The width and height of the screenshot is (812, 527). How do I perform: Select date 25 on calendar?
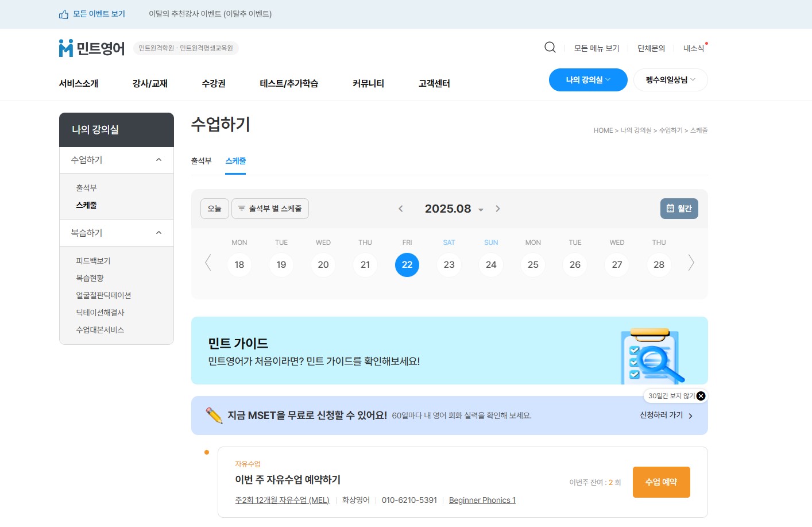coord(533,265)
